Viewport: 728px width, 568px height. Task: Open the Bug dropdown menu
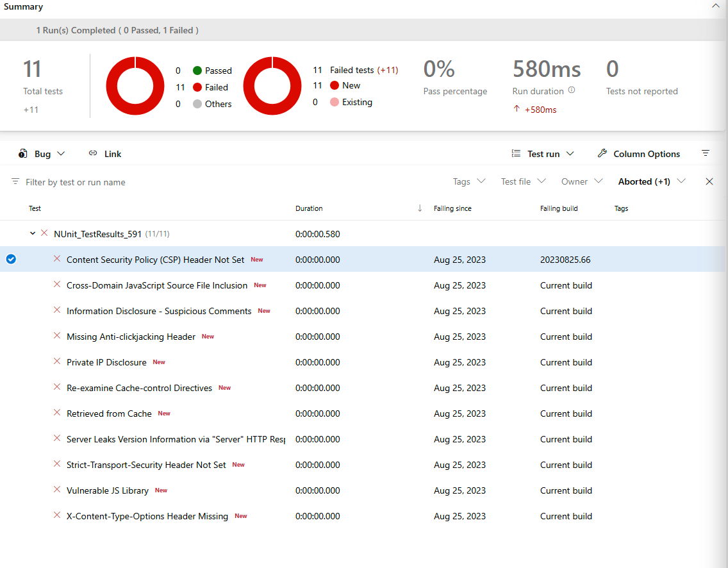41,154
